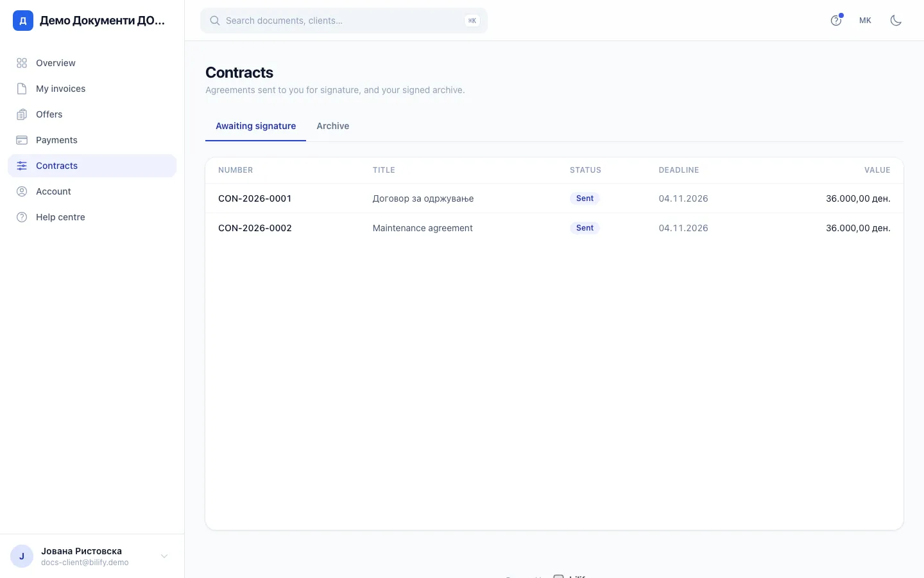
Task: Click the docs-client@bilify.demo email
Action: pos(85,563)
